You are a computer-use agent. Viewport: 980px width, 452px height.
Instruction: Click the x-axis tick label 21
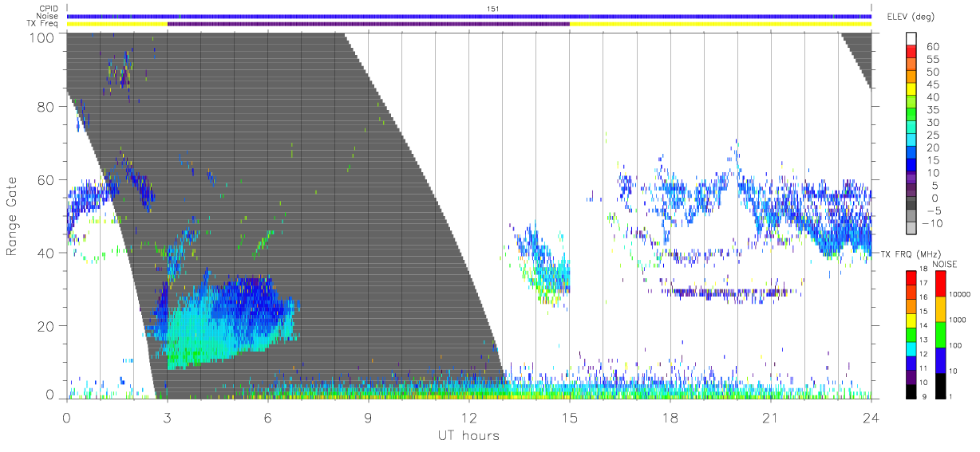[771, 417]
